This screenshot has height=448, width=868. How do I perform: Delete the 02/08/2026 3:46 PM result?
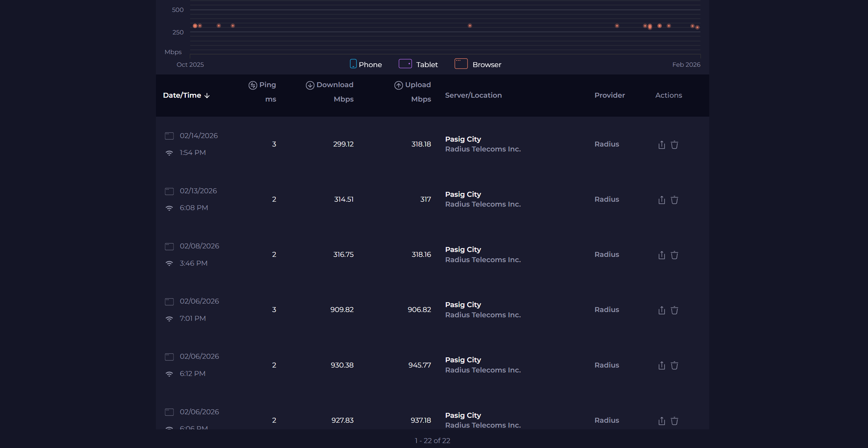point(674,255)
